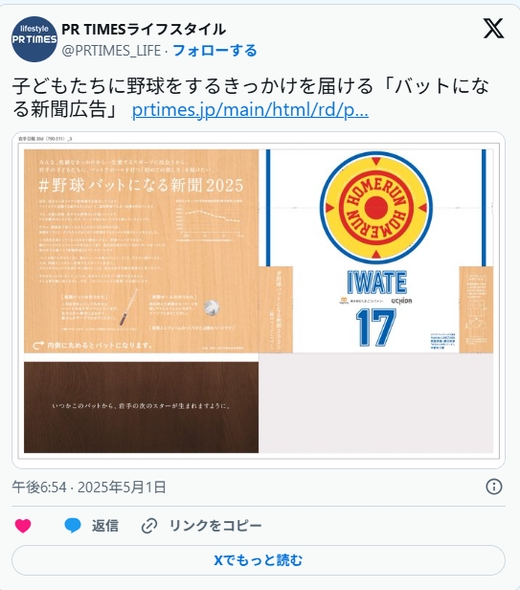Click the dark wood panel with white caption
Image resolution: width=520 pixels, height=590 pixels.
click(x=141, y=407)
